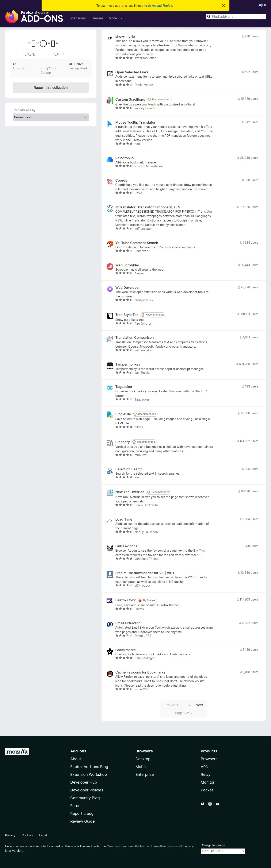The image size is (271, 868).
Task: Go to pagination page 2
Action: point(190,705)
